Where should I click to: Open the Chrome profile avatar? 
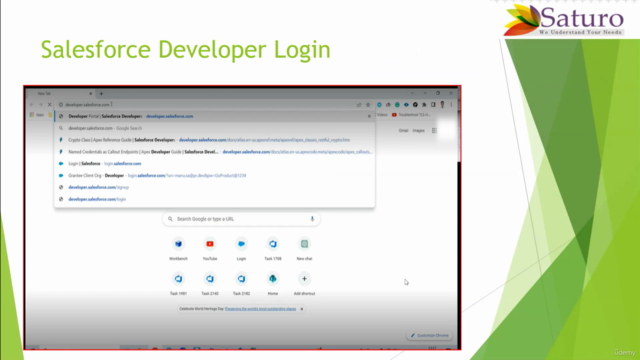tap(442, 104)
